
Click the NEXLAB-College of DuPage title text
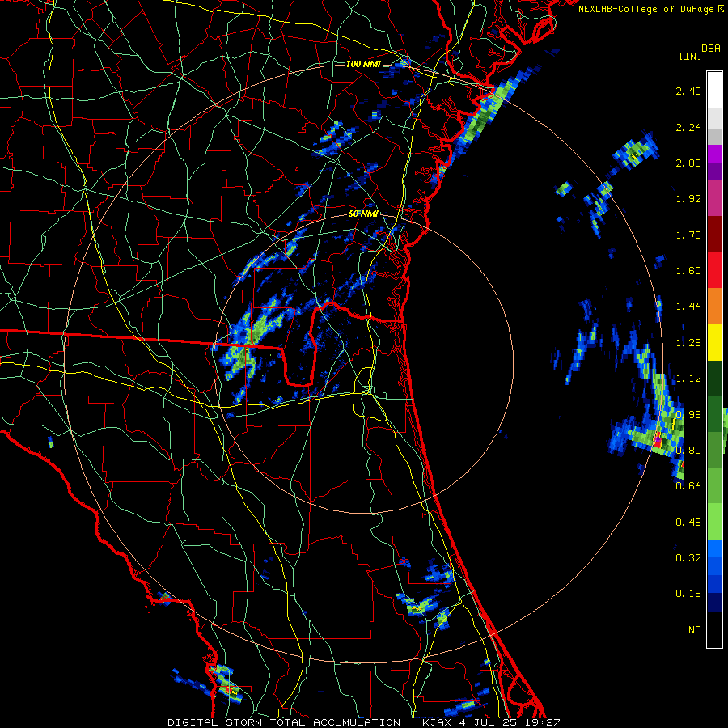tap(648, 9)
